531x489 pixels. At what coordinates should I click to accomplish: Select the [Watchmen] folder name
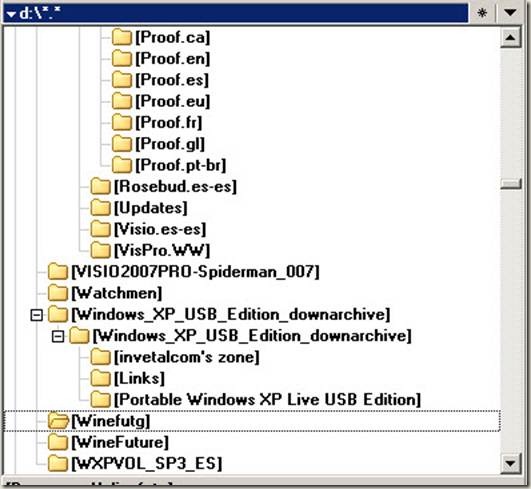point(117,293)
